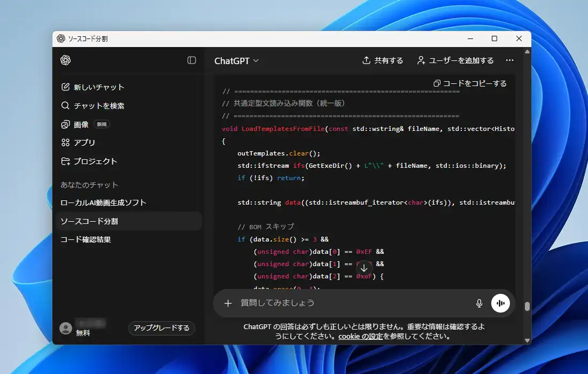Open the アプリ apps section
Screen dimensions: 588x374
[x=84, y=143]
